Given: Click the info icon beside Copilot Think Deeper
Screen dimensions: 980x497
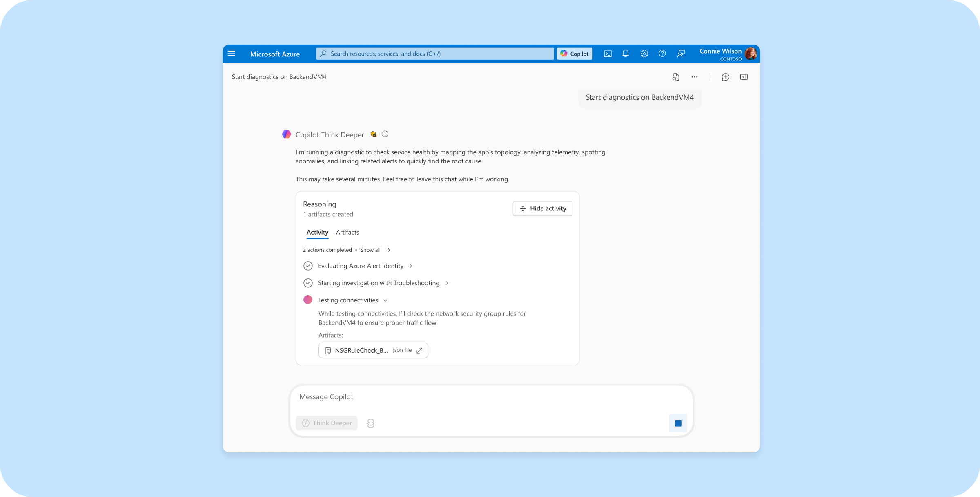Looking at the screenshot, I should click(385, 134).
